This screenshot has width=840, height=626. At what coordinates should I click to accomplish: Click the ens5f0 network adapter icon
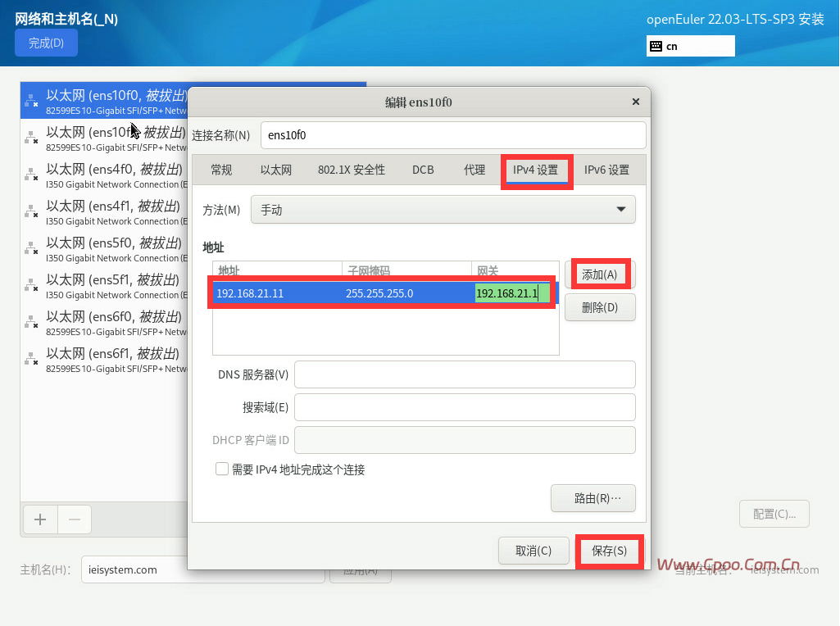[x=32, y=248]
